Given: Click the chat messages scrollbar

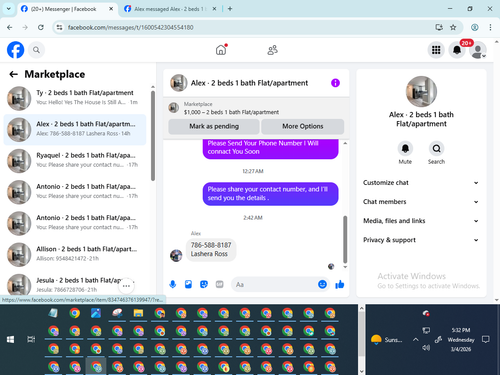Looking at the screenshot, I should (x=345, y=239).
